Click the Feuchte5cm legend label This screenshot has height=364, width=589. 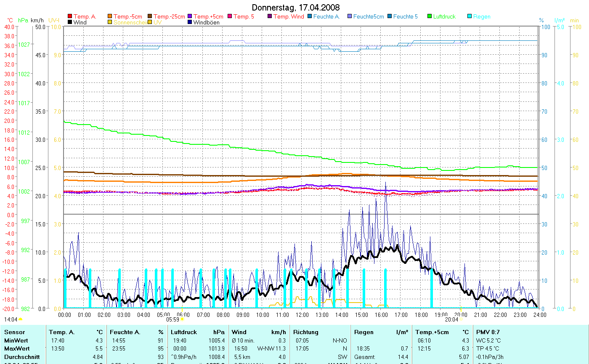(368, 17)
